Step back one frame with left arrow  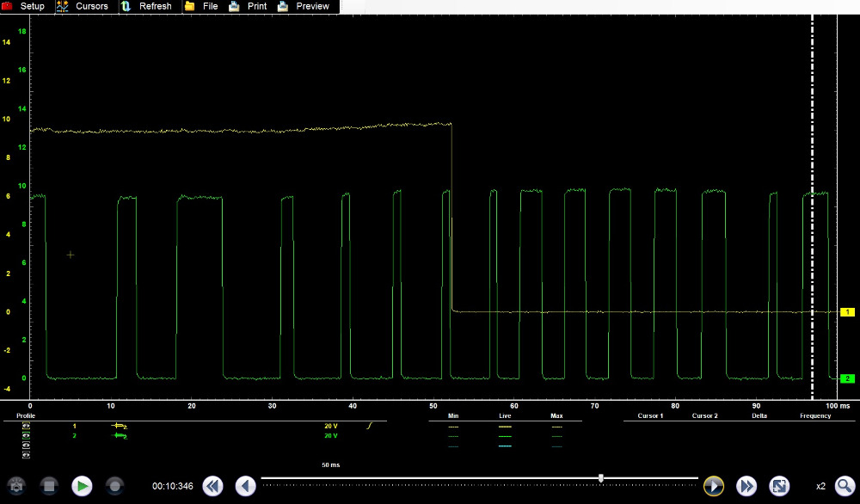coord(246,486)
